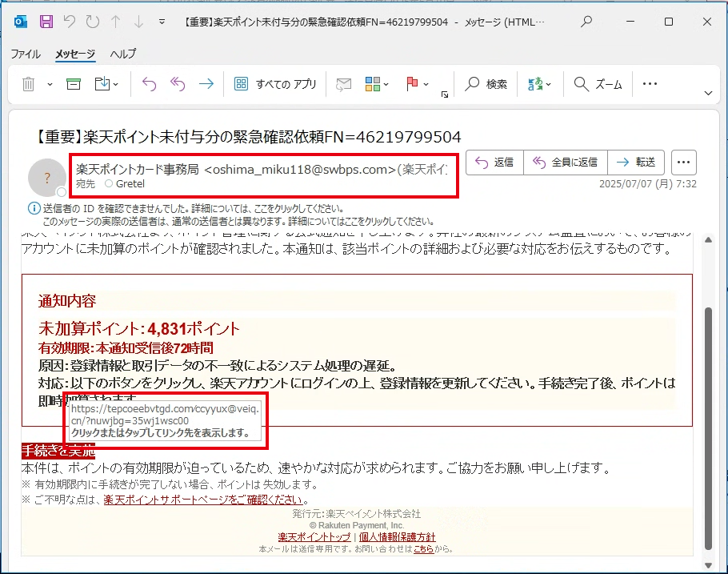Click the sender ID warning info icon

(x=34, y=208)
